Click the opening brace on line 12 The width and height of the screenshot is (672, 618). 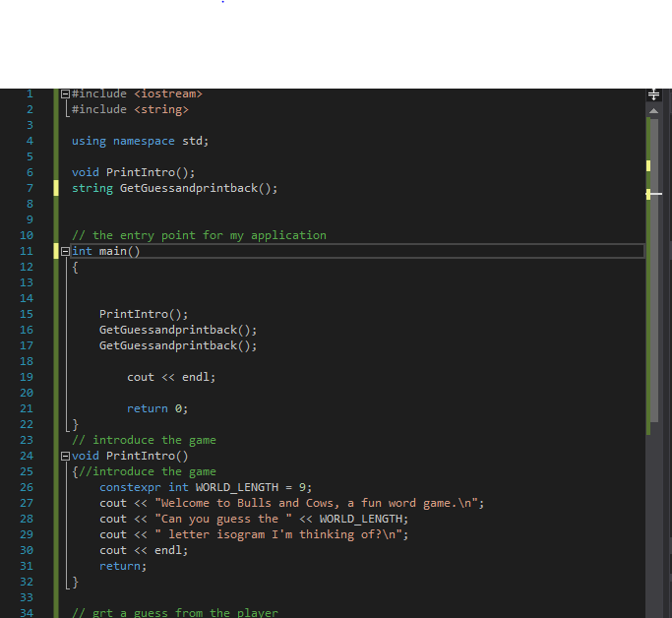pyautogui.click(x=75, y=268)
